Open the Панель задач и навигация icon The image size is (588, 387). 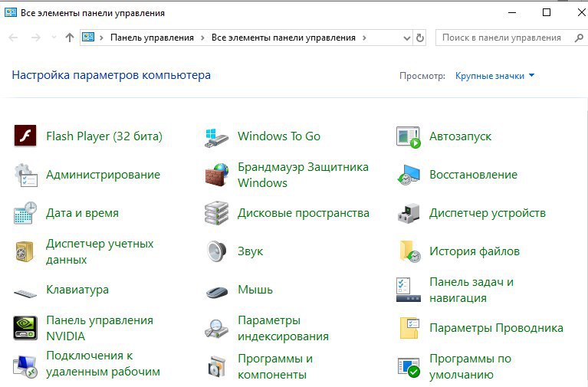pos(409,290)
